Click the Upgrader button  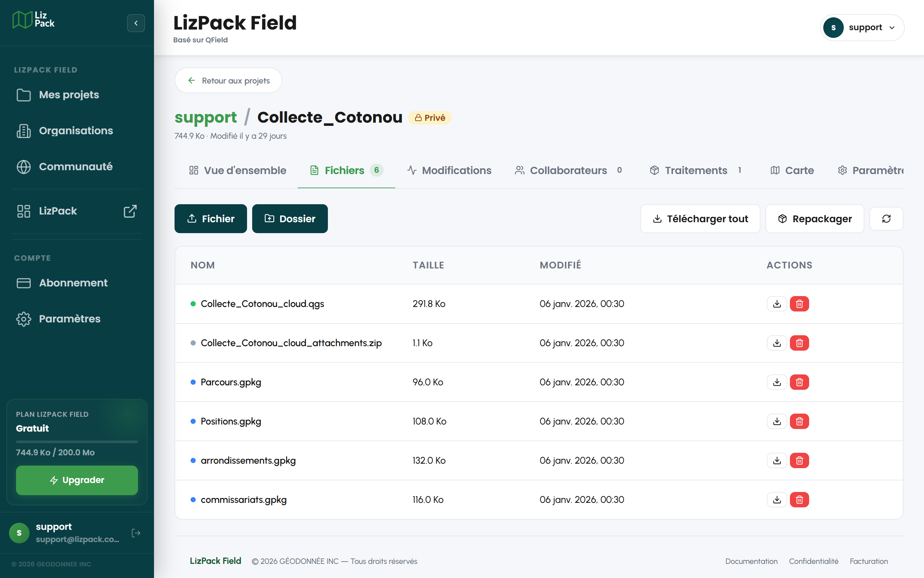point(77,480)
